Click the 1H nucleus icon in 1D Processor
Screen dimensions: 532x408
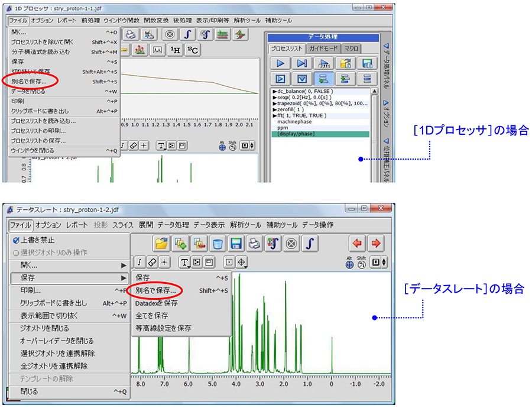175,50
